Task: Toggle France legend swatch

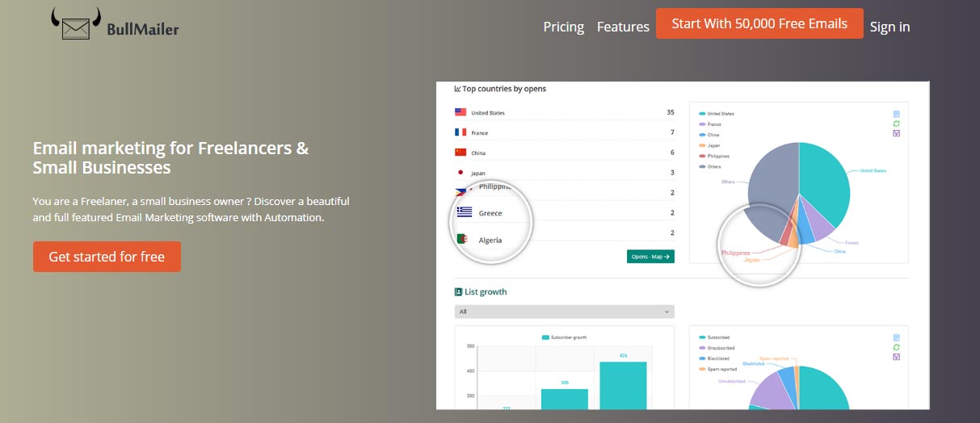Action: click(702, 124)
